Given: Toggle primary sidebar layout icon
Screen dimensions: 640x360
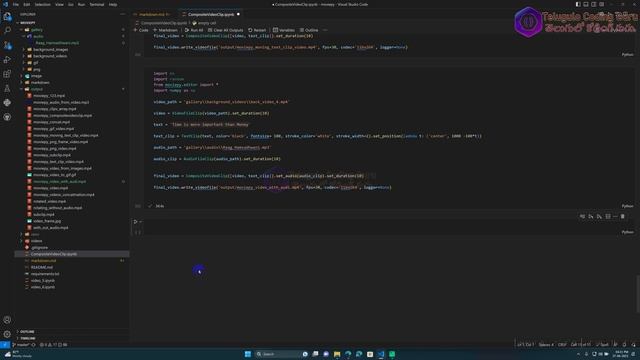Looking at the screenshot, I should 578,4.
